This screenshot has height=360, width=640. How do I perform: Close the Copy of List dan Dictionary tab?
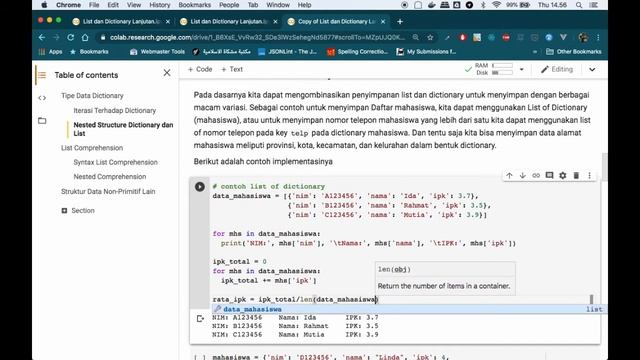[x=383, y=22]
